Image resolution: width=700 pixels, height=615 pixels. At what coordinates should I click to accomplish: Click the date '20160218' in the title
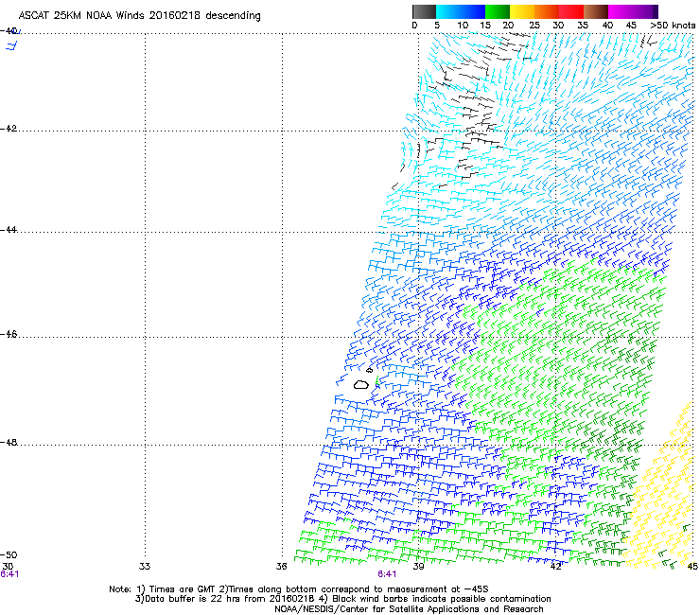pyautogui.click(x=175, y=15)
